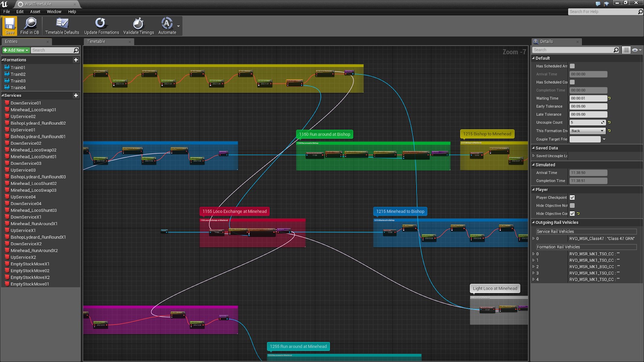
Task: Open the This Formation End dropdown
Action: point(588,131)
